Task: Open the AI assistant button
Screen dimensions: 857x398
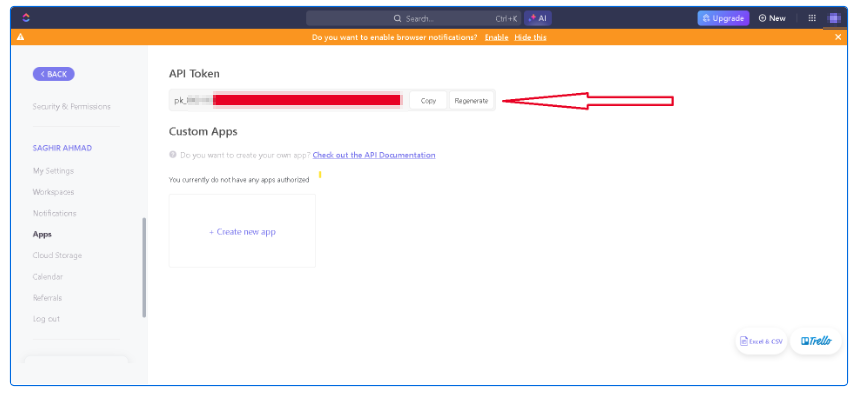Action: 538,18
